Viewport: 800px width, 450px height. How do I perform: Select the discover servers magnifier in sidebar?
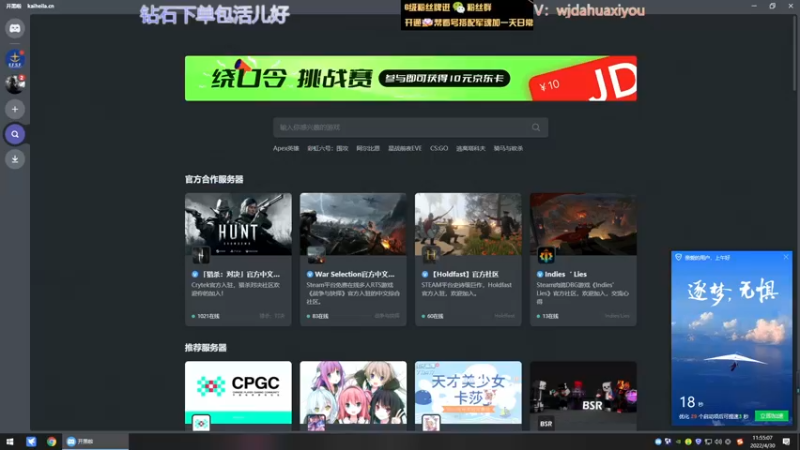pos(15,134)
